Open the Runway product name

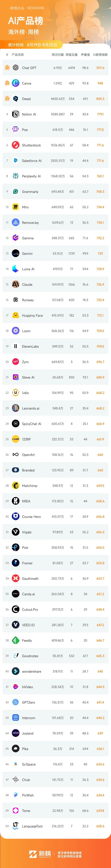pyautogui.click(x=28, y=300)
